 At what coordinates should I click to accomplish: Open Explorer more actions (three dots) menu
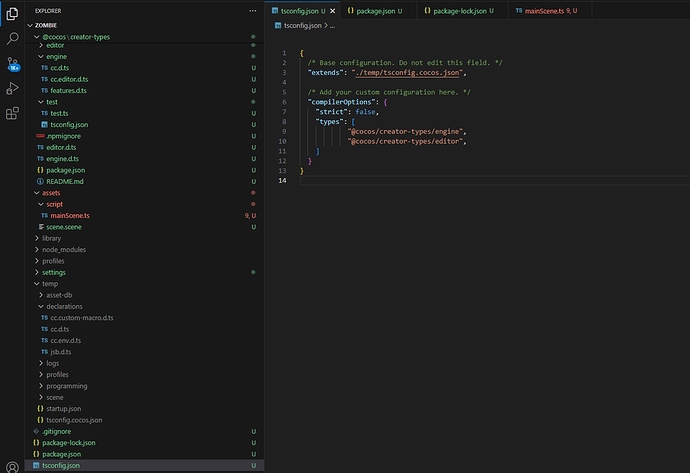[x=251, y=10]
